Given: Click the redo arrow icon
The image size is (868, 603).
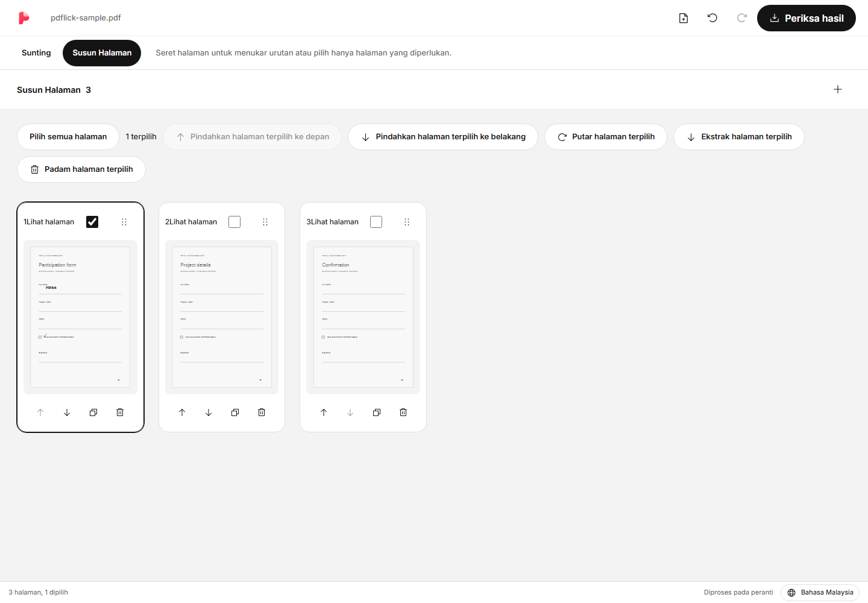Looking at the screenshot, I should pos(742,18).
